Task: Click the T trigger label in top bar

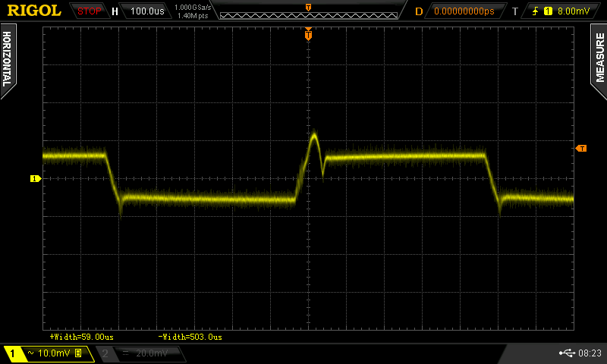Action: point(515,11)
